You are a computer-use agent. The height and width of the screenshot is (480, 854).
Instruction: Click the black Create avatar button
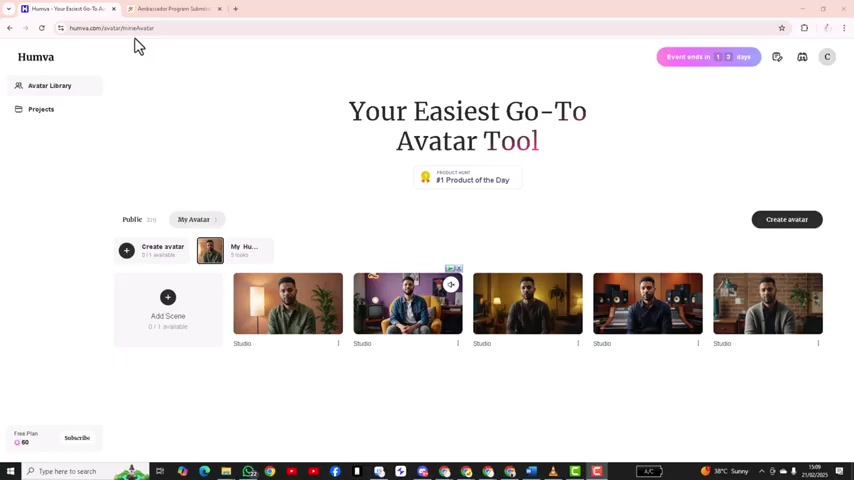tap(787, 220)
